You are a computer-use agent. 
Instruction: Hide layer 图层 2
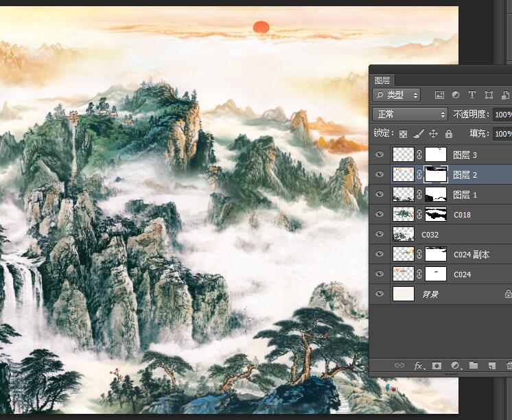[x=380, y=174]
